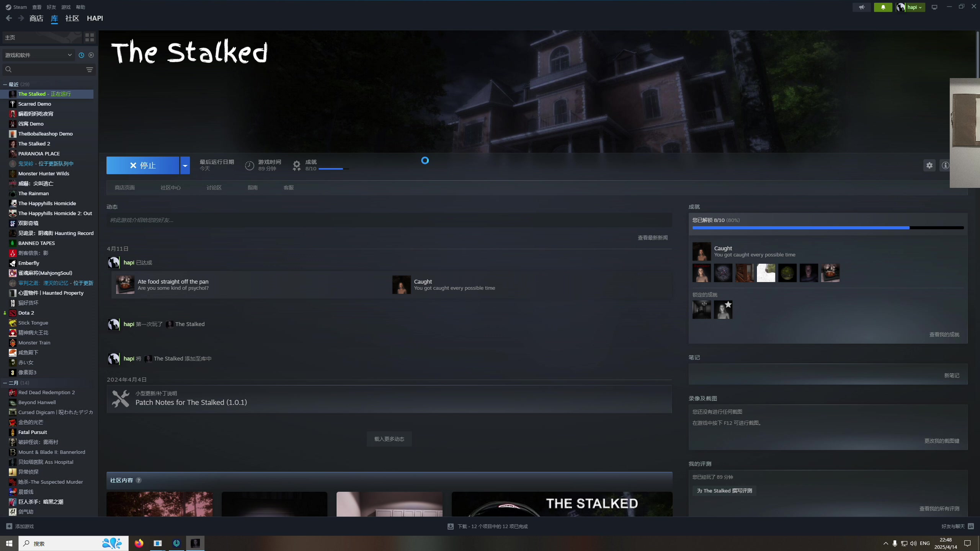The height and width of the screenshot is (551, 980).
Task: Select Monster Hunter Wilds in library list
Action: coord(44,173)
